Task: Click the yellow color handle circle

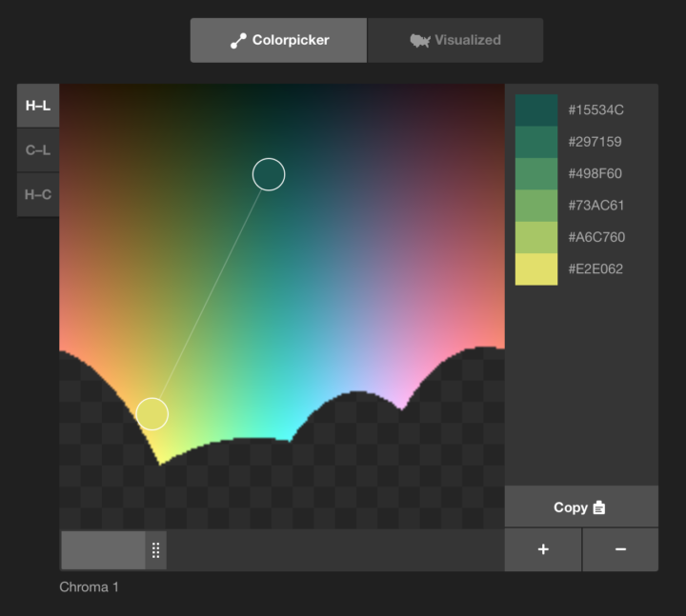Action: pyautogui.click(x=152, y=414)
